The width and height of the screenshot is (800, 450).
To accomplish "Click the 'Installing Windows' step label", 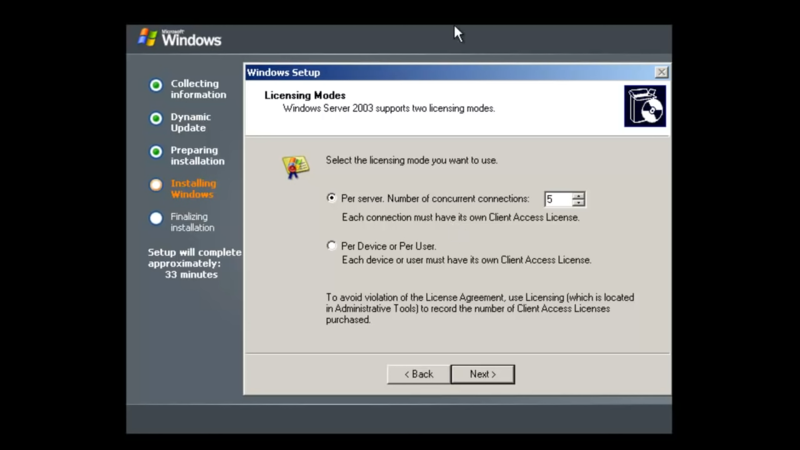I will tap(193, 189).
